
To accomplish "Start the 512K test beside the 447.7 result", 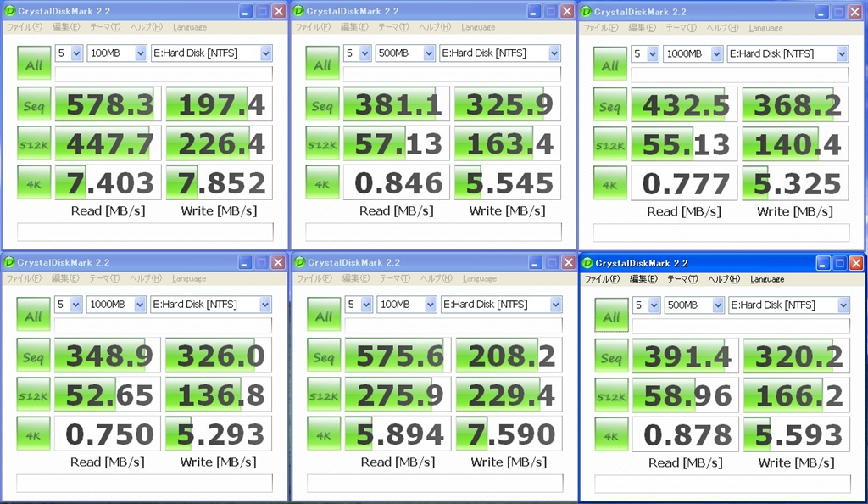I will [x=34, y=143].
